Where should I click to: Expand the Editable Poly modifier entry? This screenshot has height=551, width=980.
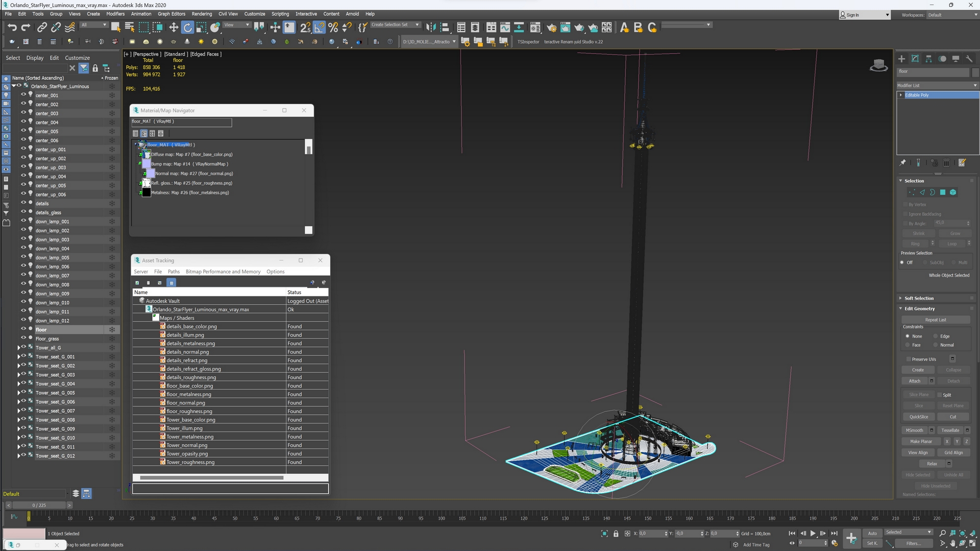[901, 95]
